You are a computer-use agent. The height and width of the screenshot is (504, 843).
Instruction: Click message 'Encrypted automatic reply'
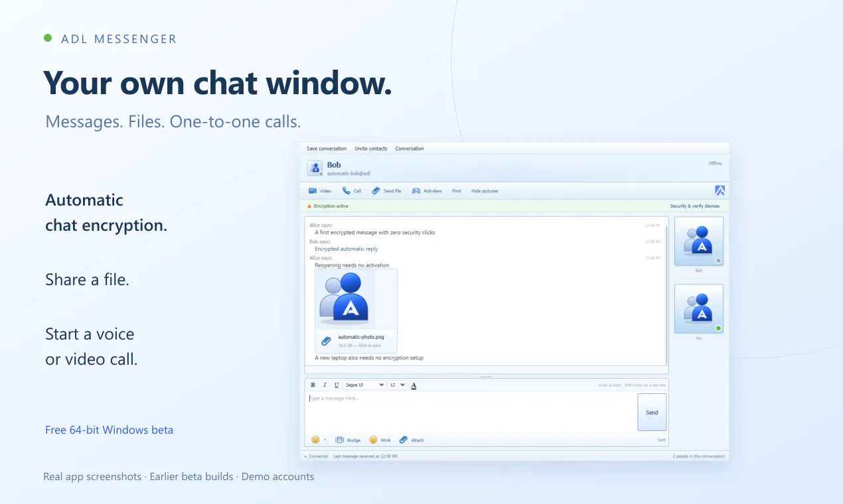(x=346, y=249)
